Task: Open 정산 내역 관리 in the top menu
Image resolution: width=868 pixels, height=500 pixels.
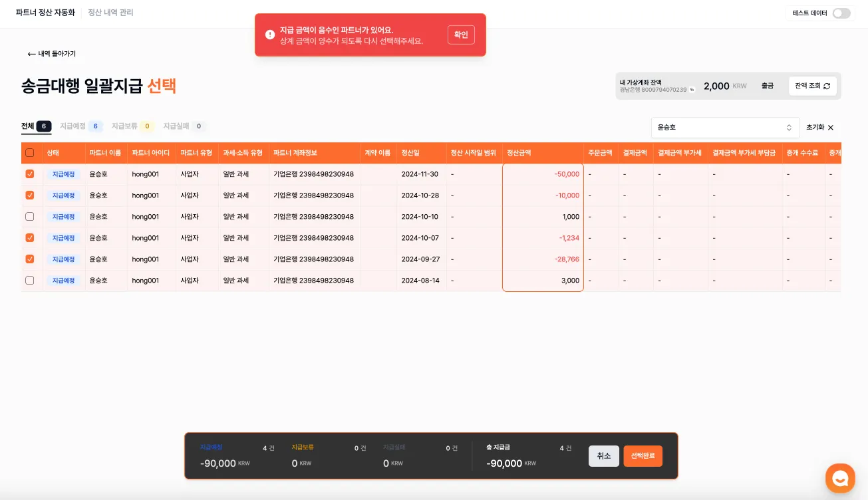Action: point(110,12)
